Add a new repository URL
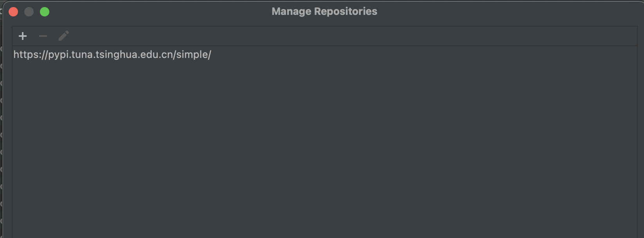The image size is (644, 238). click(23, 36)
